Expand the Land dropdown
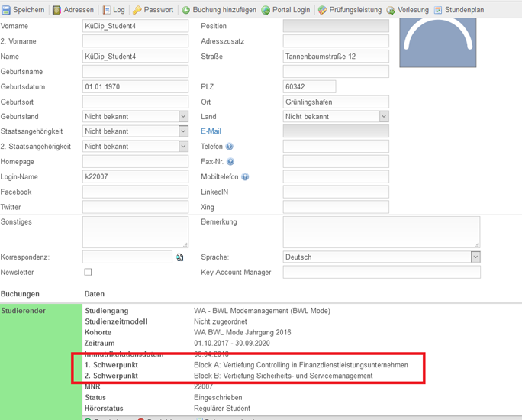 tap(383, 117)
